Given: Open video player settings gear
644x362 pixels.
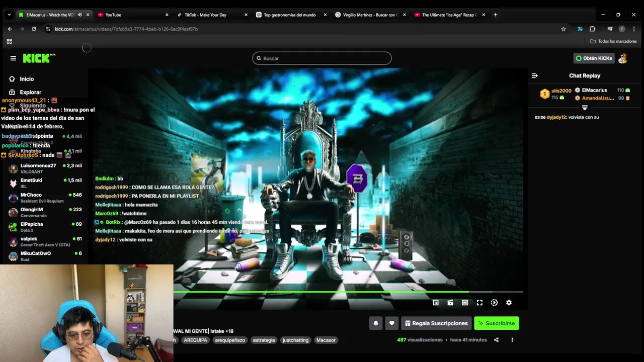Looking at the screenshot, I should coord(509,303).
